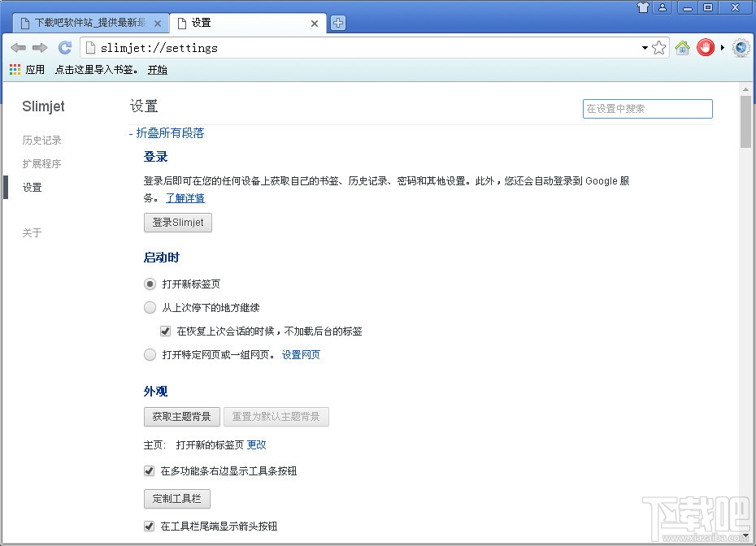
Task: Uncheck 在恢复上次会话的时候，不加载后台的标签
Action: (167, 331)
